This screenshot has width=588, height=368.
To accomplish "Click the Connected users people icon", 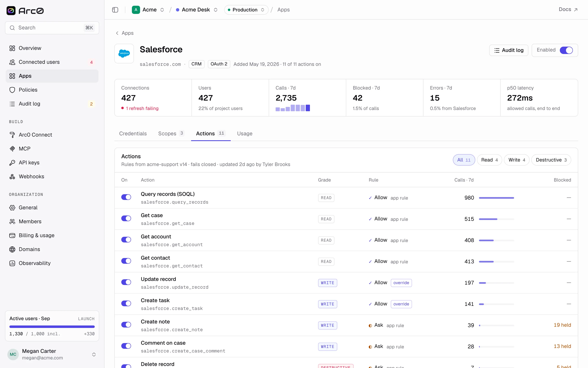I will point(12,62).
